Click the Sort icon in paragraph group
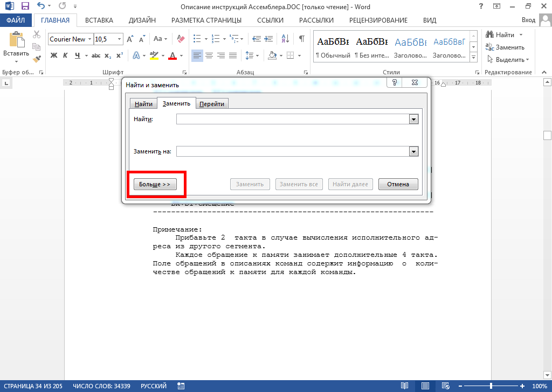552x392 pixels. click(285, 39)
